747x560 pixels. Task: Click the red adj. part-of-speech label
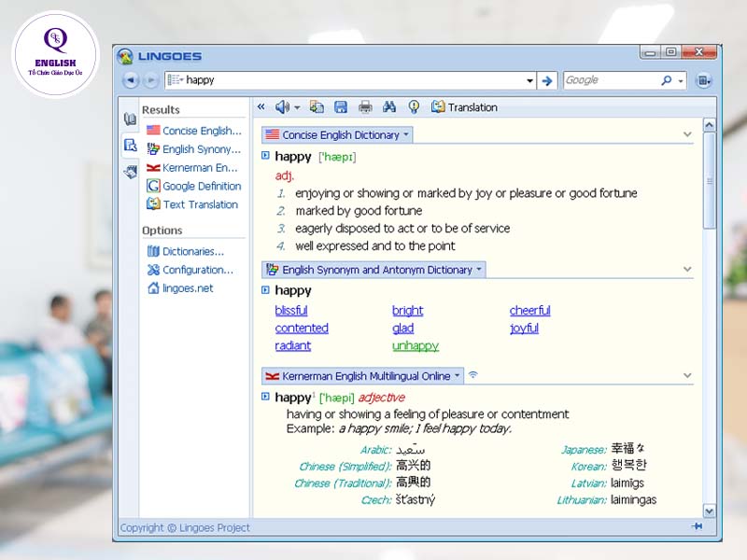point(285,175)
